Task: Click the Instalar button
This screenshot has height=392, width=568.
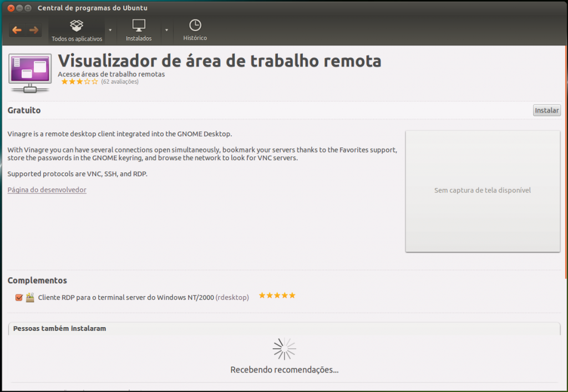Action: 546,110
